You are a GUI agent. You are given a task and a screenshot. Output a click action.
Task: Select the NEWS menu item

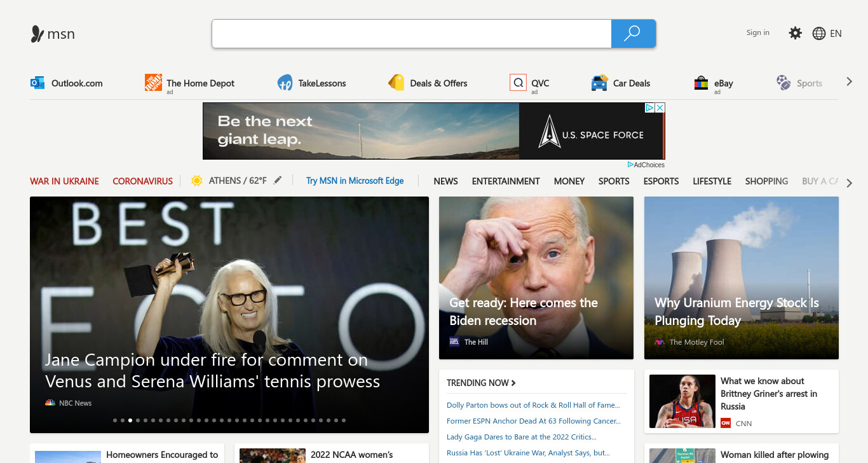(x=445, y=181)
